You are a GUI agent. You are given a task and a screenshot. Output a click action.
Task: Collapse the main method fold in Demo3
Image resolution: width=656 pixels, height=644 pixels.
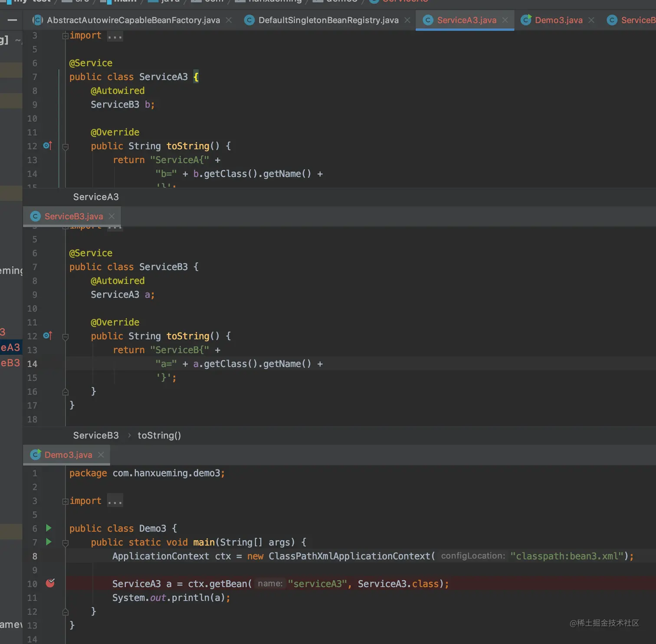(66, 543)
